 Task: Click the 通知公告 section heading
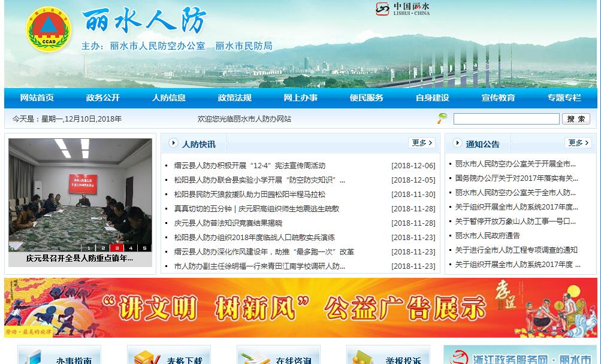click(482, 144)
